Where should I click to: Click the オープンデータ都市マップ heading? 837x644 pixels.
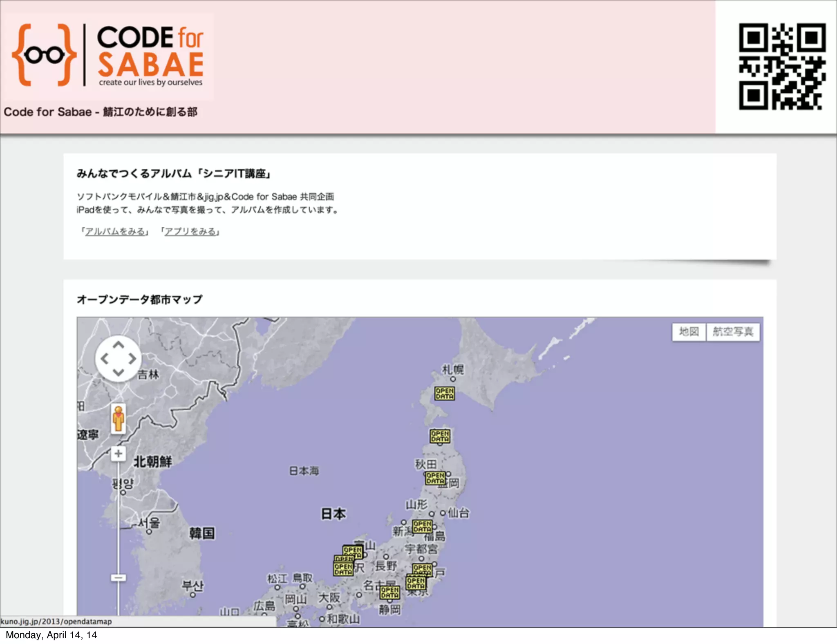139,300
